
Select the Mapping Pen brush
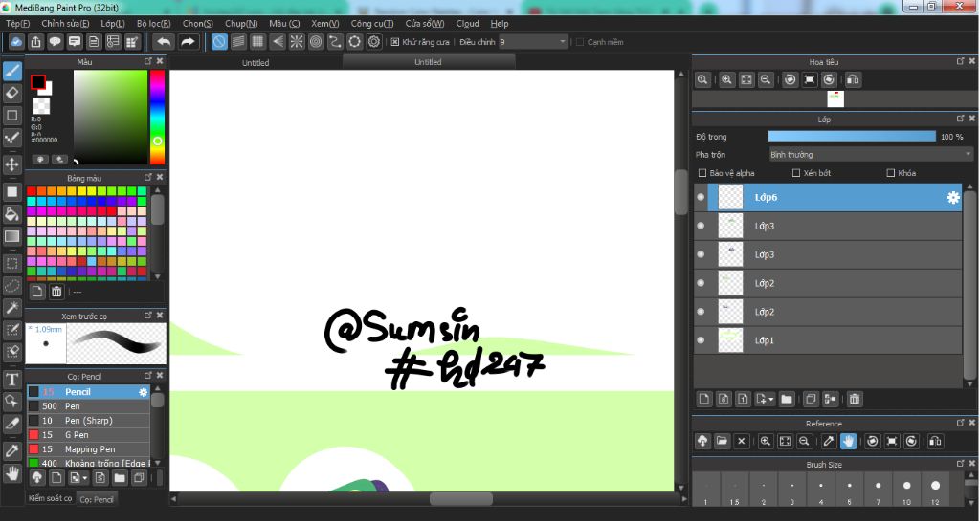(x=88, y=449)
